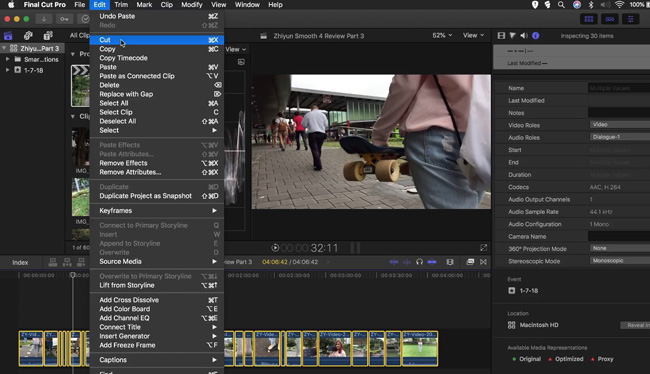Select the last green-field timeline clip

(420, 348)
